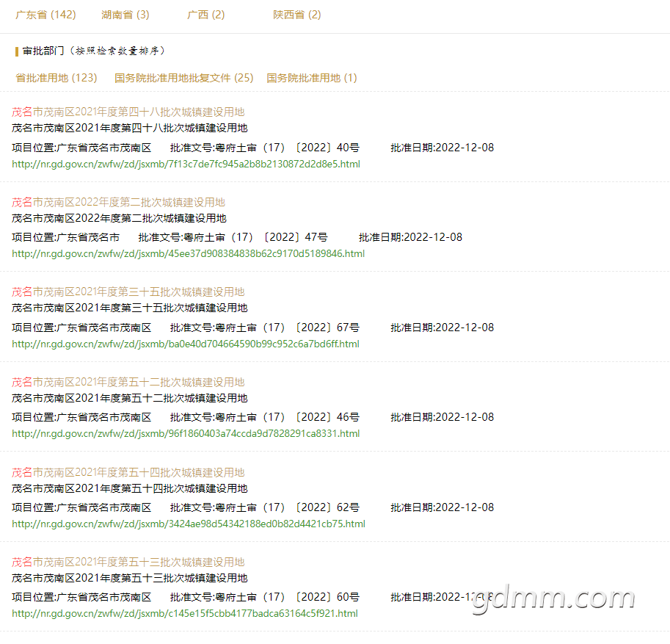Click 项目位置:广东省茂名市茂南区 in the 40号 entry
The image size is (670, 644).
click(81, 148)
